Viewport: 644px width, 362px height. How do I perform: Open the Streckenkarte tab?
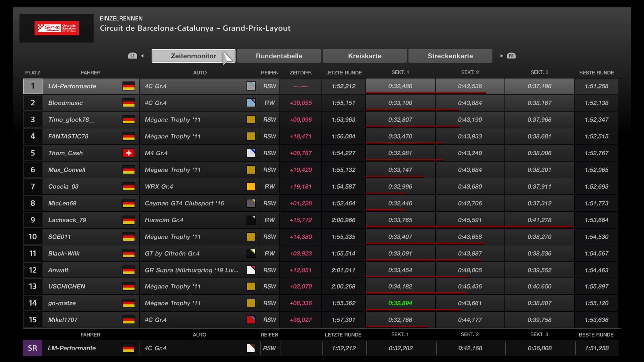click(x=450, y=56)
